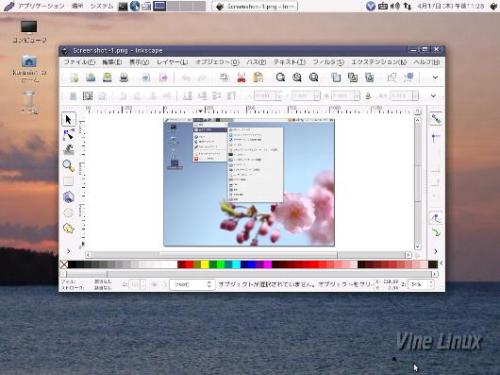Save the document with the Save icon
This screenshot has width=500, height=375.
107,78
